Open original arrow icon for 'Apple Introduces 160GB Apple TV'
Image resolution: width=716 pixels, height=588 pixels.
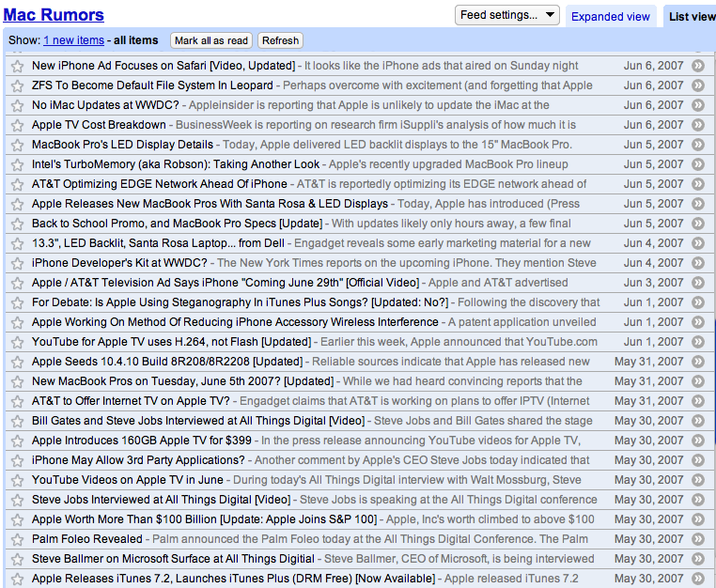click(x=698, y=441)
